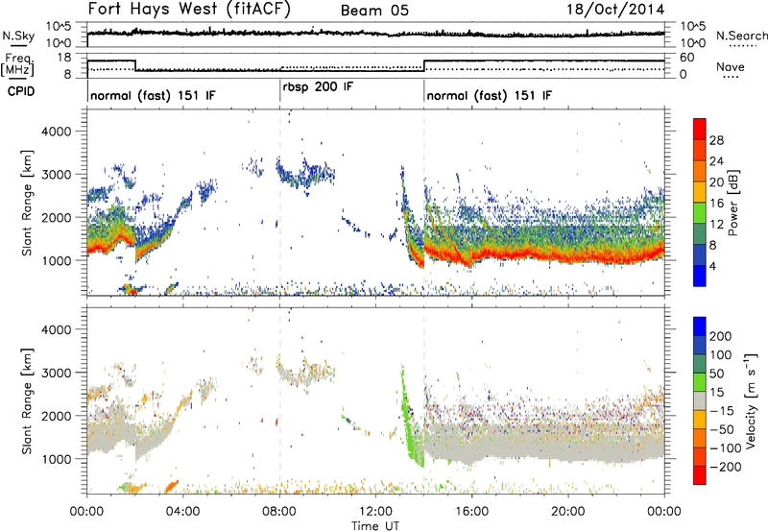Click the 'Velocity [m s-1]' color bar label

coord(750,400)
